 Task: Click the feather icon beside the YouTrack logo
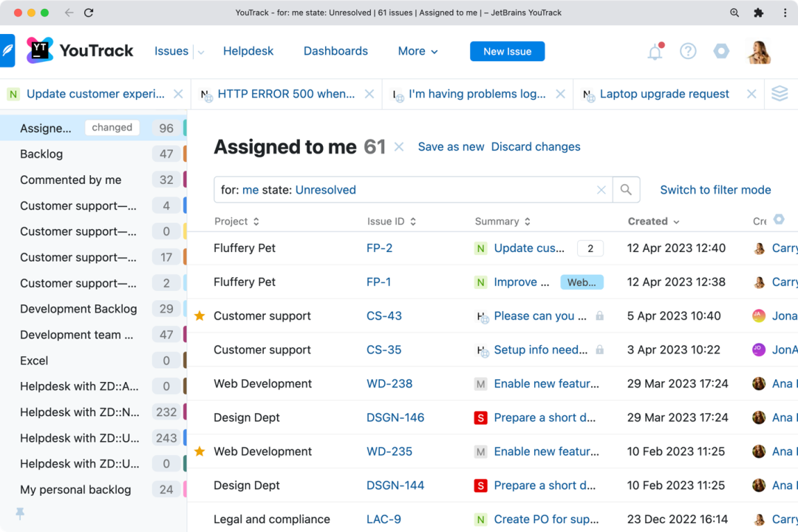(7, 50)
